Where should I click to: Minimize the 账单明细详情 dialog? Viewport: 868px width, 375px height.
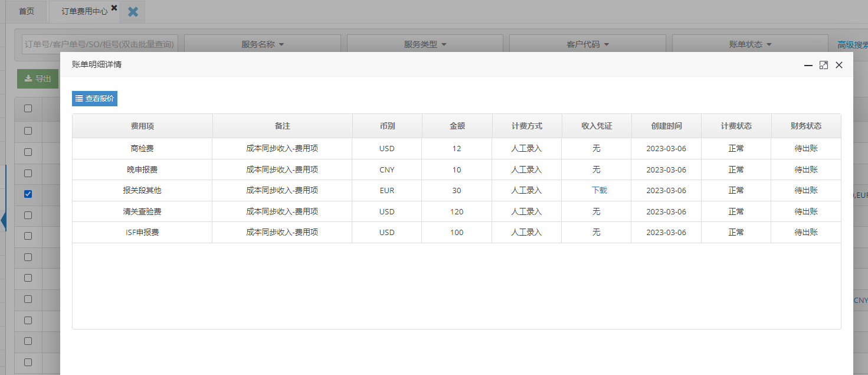[808, 65]
